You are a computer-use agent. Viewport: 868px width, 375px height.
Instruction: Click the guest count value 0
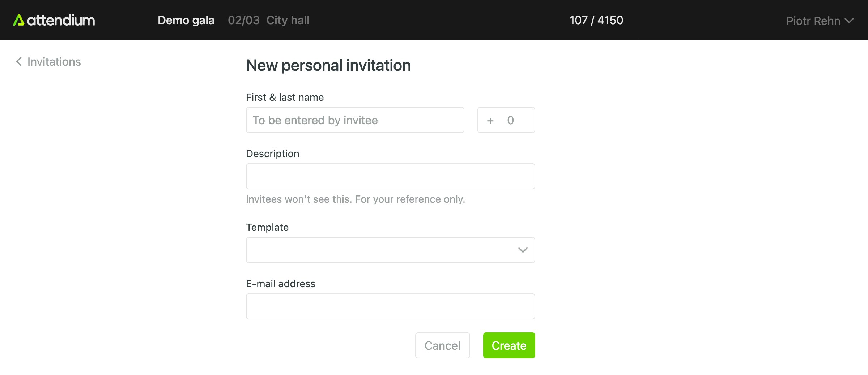510,120
